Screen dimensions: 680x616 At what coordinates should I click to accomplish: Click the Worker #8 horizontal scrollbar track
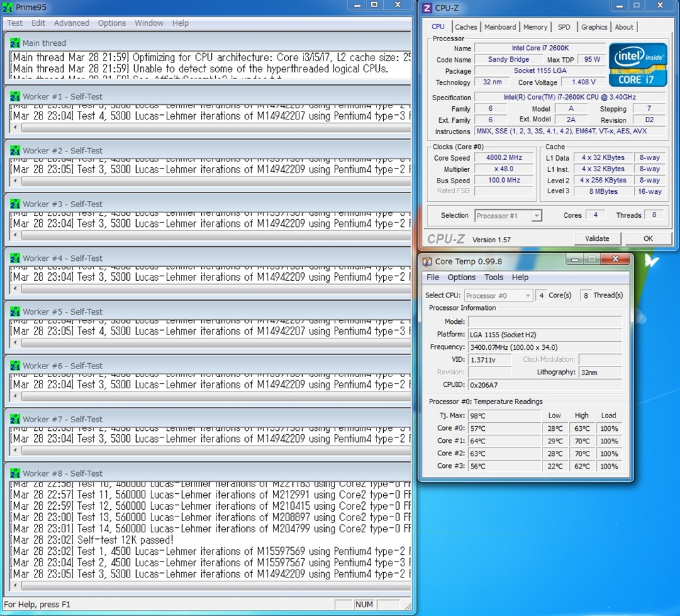[x=216, y=585]
